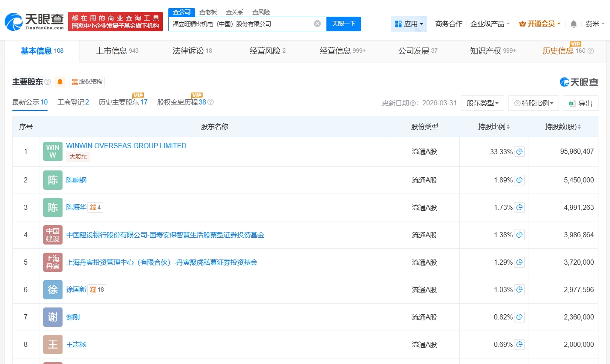The image size is (610, 364).
Task: Click 陈响钢 avatar tile
Action: [x=53, y=180]
